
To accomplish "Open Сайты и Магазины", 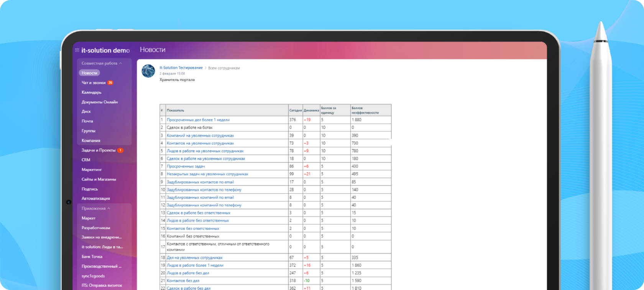I will click(x=99, y=180).
